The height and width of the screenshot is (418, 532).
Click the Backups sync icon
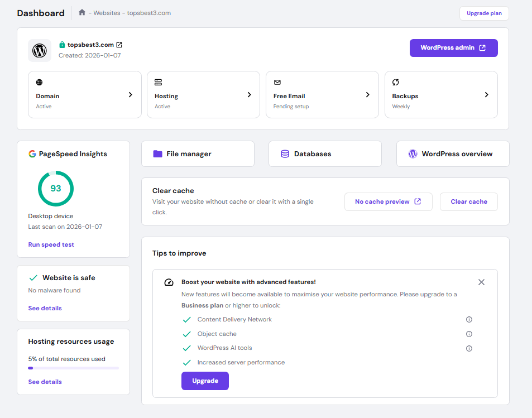[x=395, y=82]
